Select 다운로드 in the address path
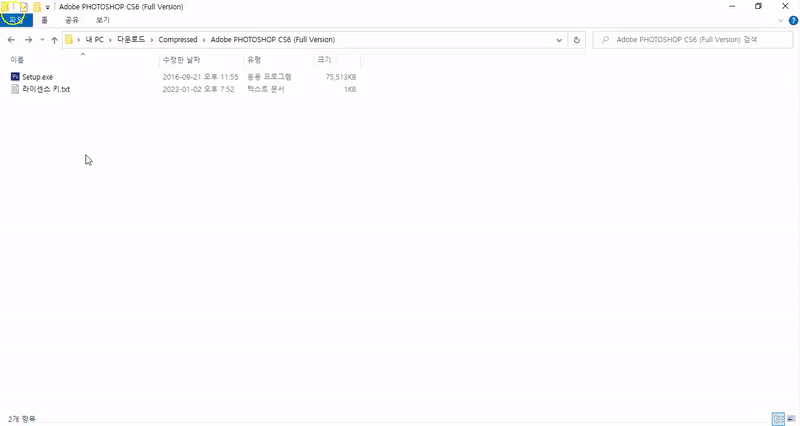The width and height of the screenshot is (800, 426). click(x=131, y=40)
